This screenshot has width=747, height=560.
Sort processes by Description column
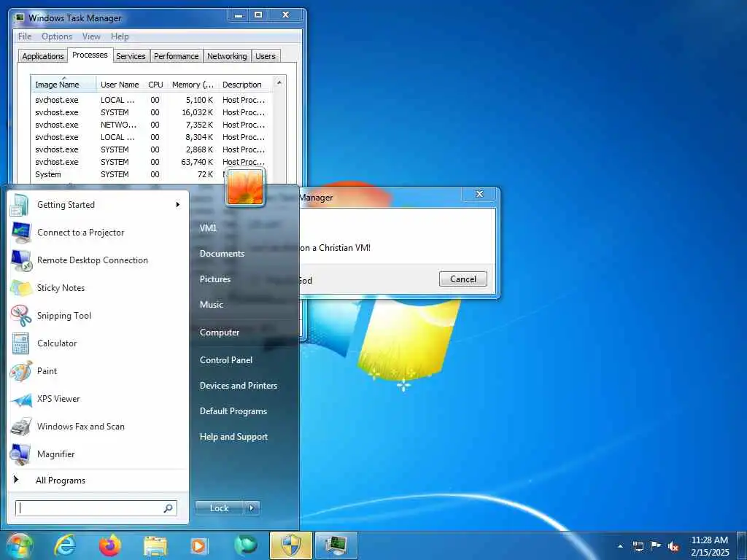point(245,85)
